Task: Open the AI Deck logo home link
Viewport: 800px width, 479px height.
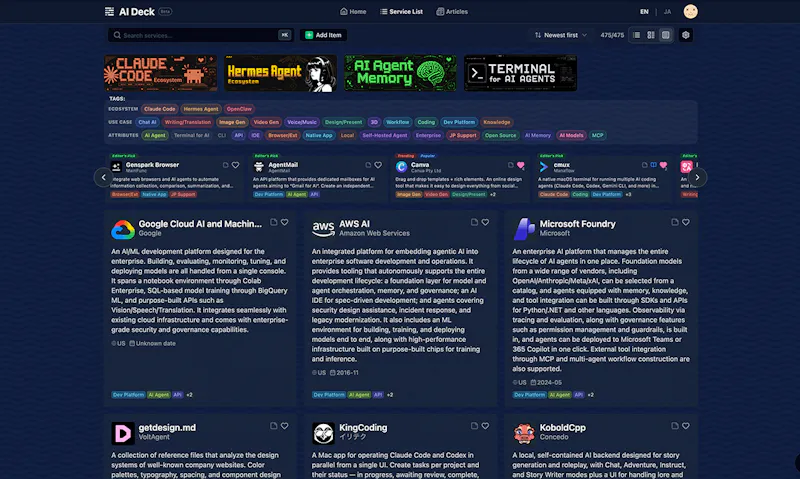Action: pos(130,11)
